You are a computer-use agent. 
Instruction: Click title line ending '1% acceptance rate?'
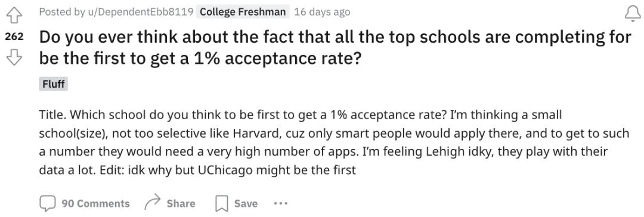[200, 59]
